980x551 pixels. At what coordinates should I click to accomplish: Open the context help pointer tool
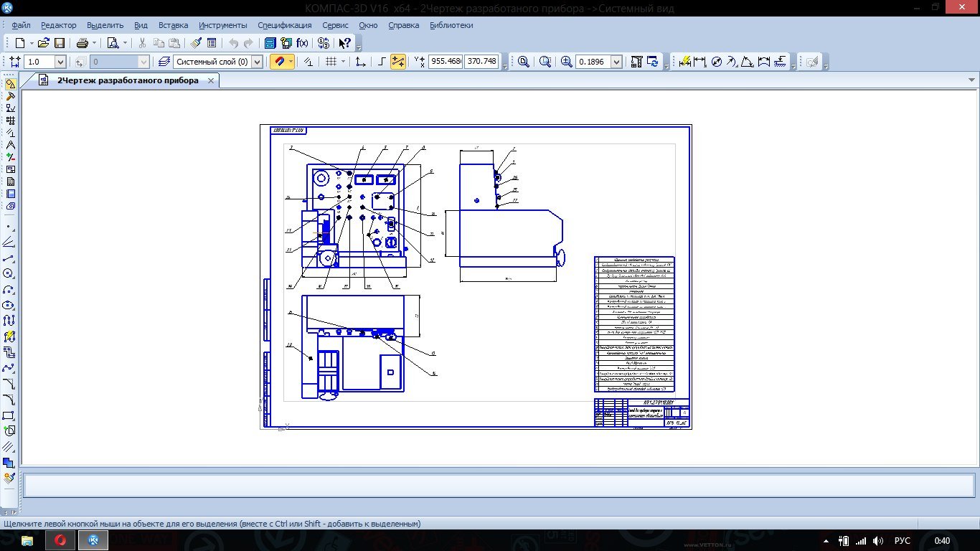pos(344,43)
